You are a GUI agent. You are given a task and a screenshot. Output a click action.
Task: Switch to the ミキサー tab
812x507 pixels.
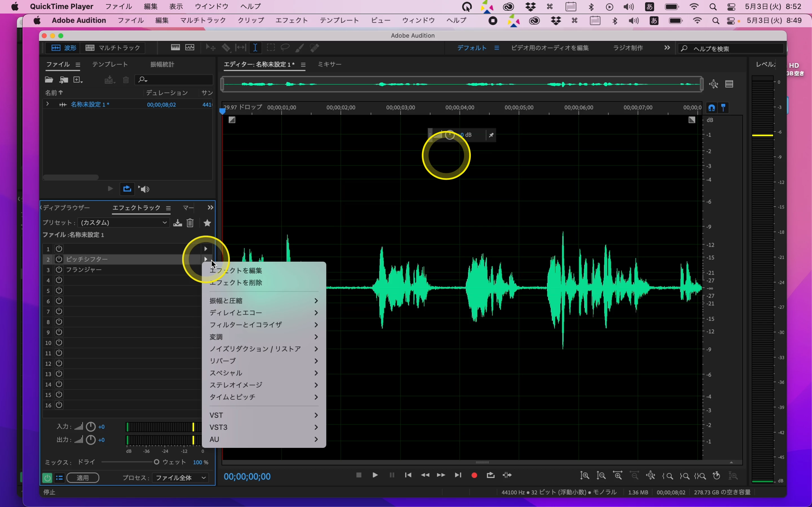(330, 65)
